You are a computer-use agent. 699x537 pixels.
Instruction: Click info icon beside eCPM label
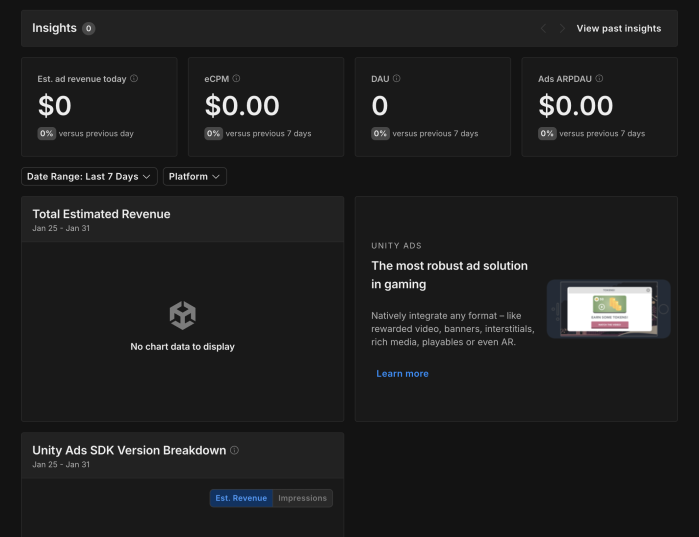(x=236, y=78)
